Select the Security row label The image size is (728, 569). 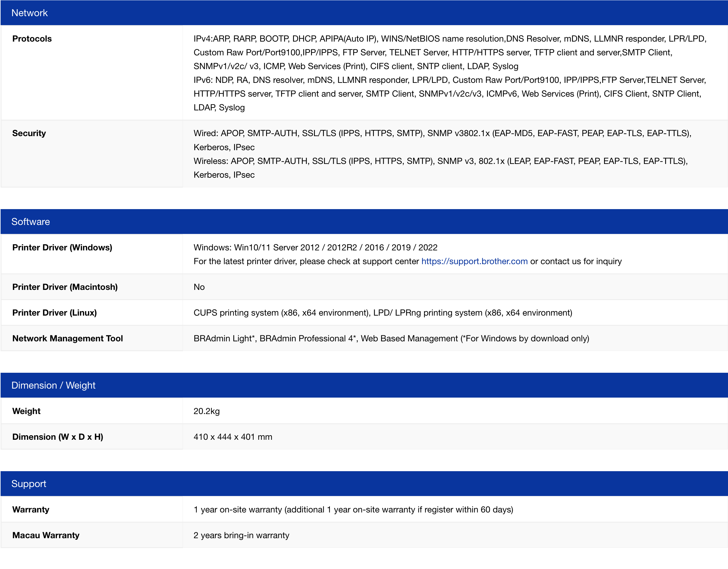click(29, 133)
